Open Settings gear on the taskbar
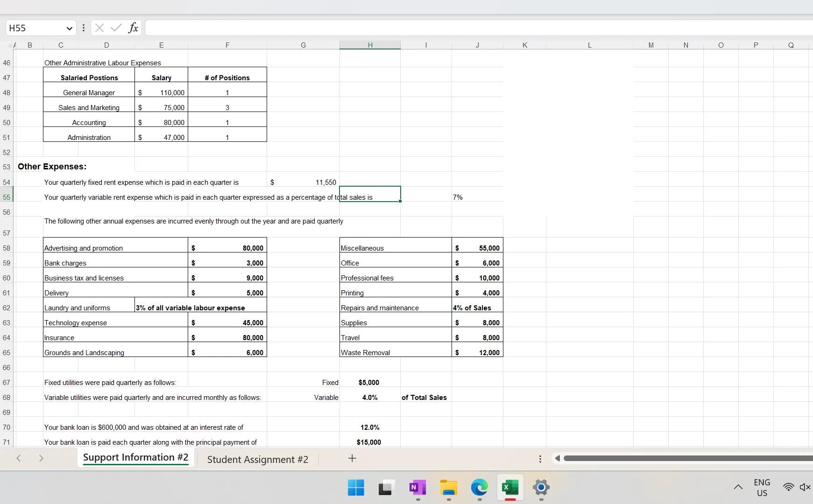813x504 pixels. click(541, 488)
